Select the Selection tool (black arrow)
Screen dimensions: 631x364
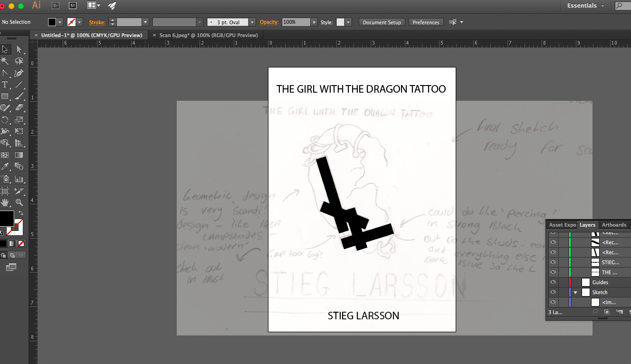(5, 49)
